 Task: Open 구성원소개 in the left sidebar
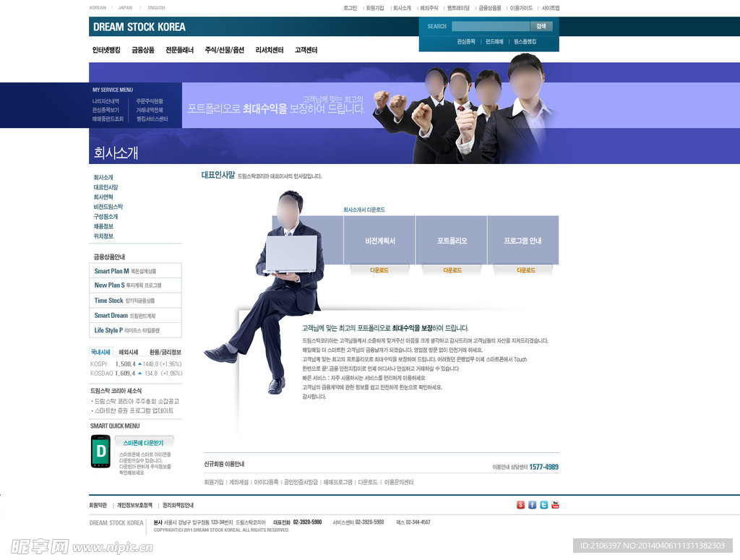pos(106,217)
